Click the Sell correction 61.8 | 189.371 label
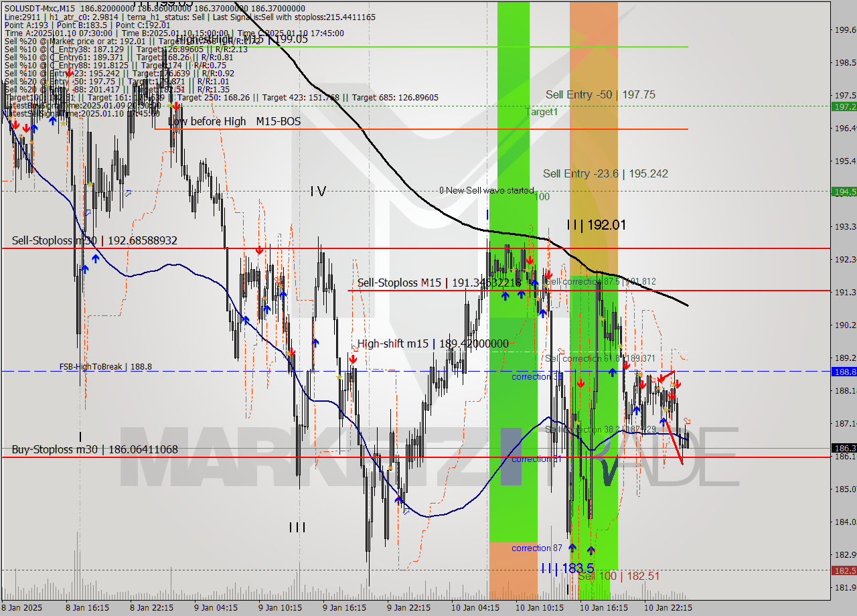Image resolution: width=857 pixels, height=616 pixels. (x=600, y=358)
